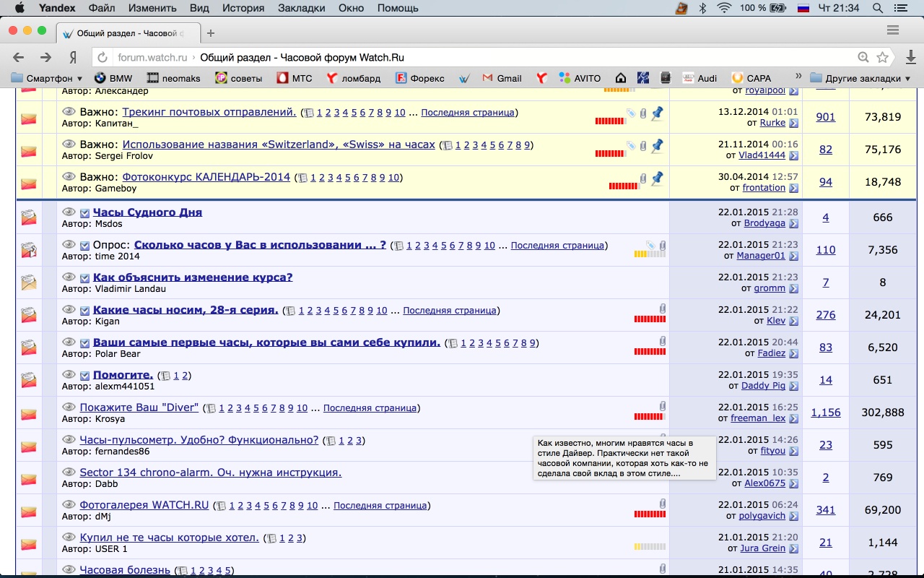The image size is (924, 578).
Task: Open the "История" menu
Action: [x=243, y=8]
